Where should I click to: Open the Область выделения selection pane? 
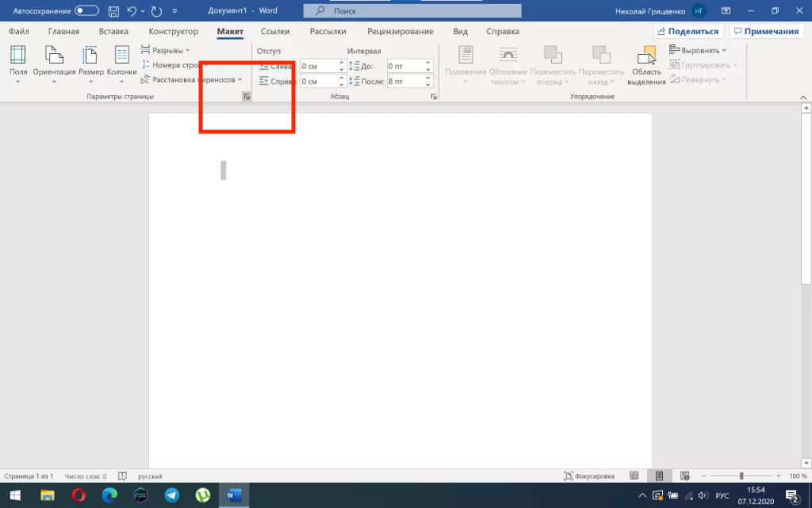coord(646,63)
